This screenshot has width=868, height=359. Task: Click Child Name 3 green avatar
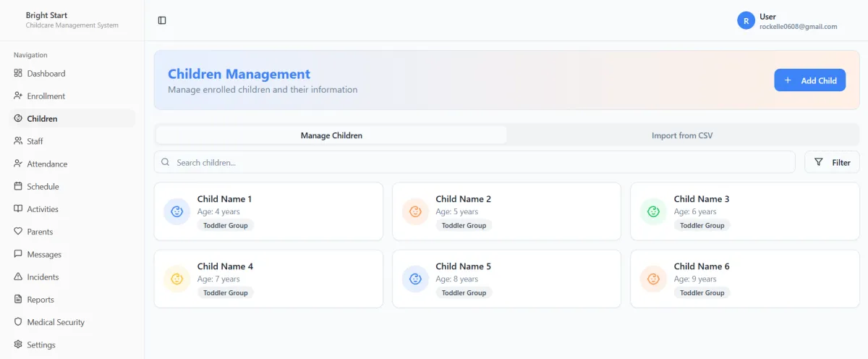tap(653, 211)
